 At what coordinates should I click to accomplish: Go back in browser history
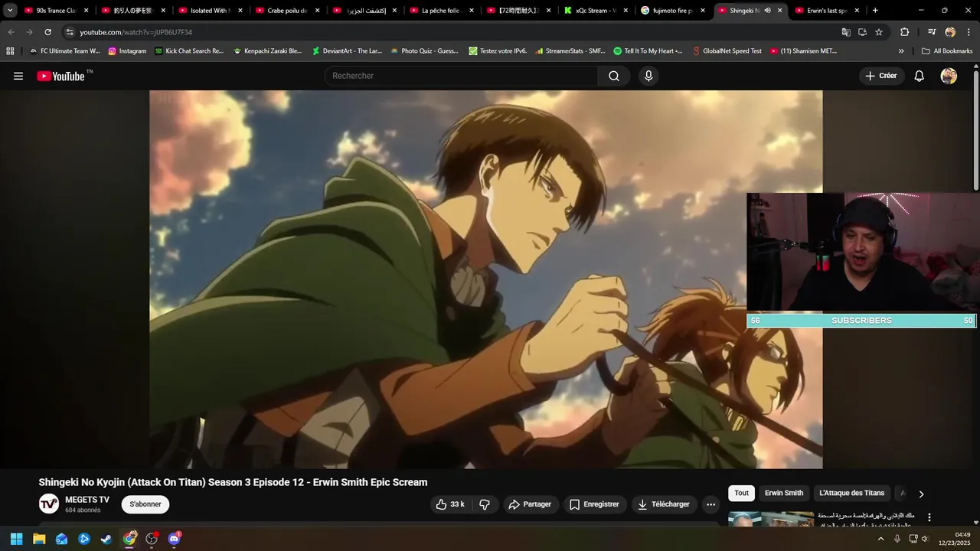pos(11,32)
